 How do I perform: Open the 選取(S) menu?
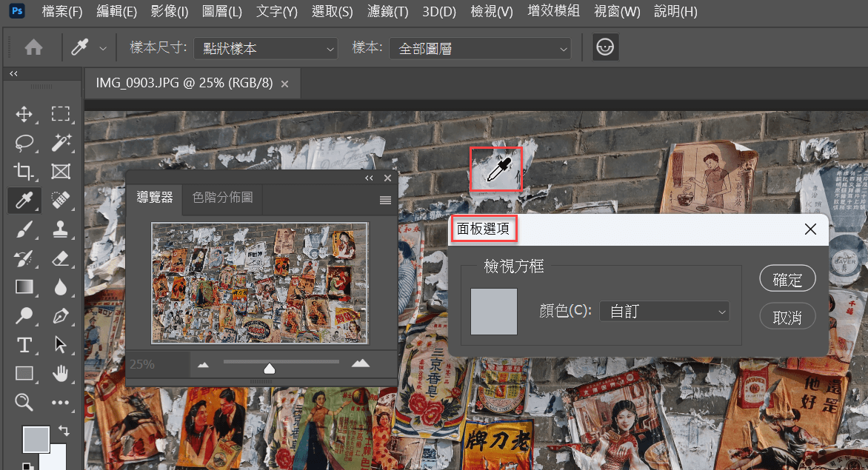[x=332, y=11]
